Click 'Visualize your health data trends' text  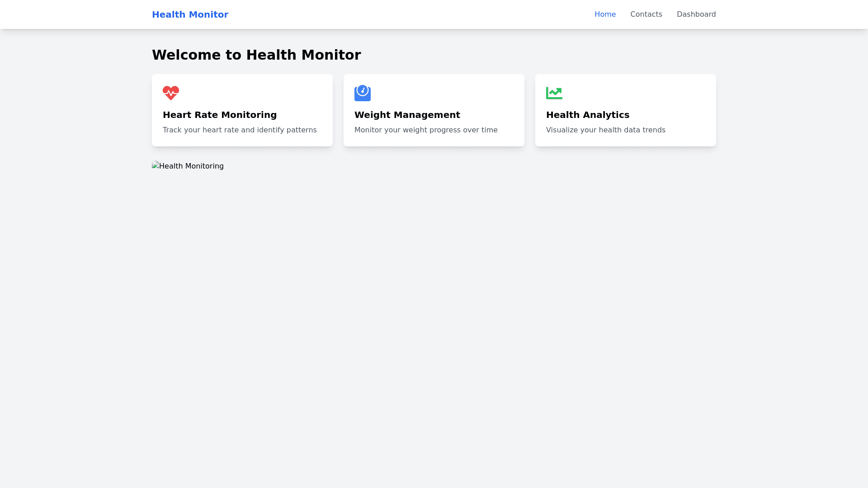605,130
